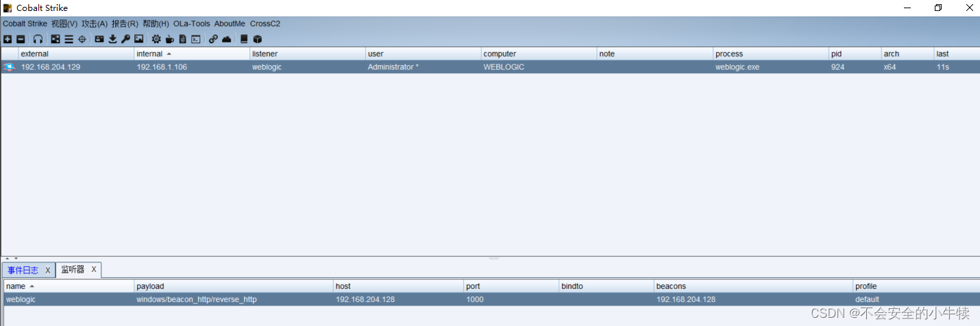
Task: Switch to session table view icon
Action: click(69, 39)
